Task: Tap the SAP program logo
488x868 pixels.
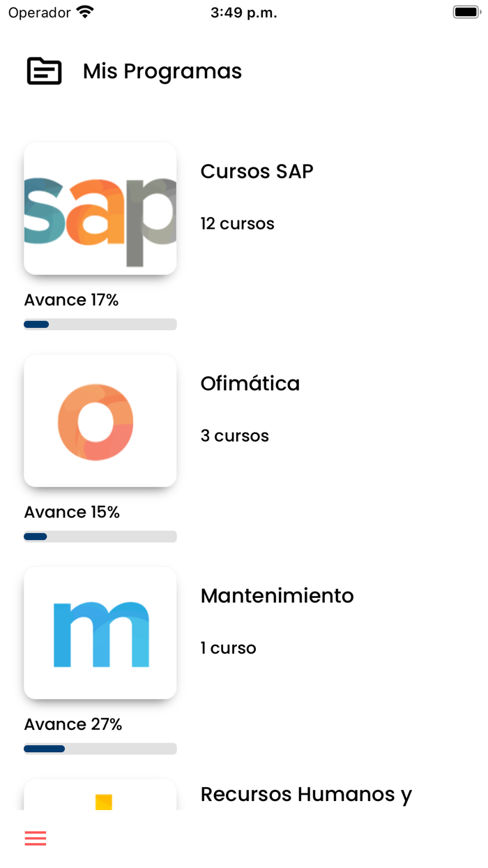Action: 100,208
